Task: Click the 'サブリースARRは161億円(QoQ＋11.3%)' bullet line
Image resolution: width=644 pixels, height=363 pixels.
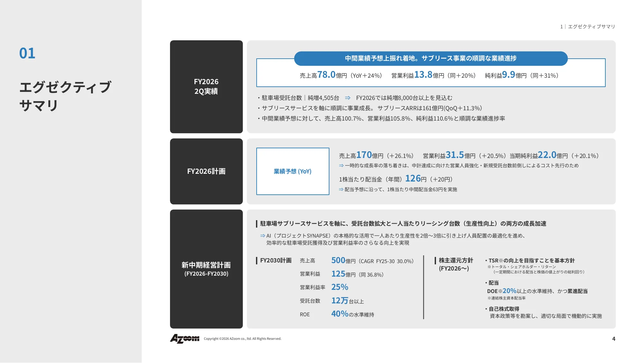Action: tap(370, 108)
